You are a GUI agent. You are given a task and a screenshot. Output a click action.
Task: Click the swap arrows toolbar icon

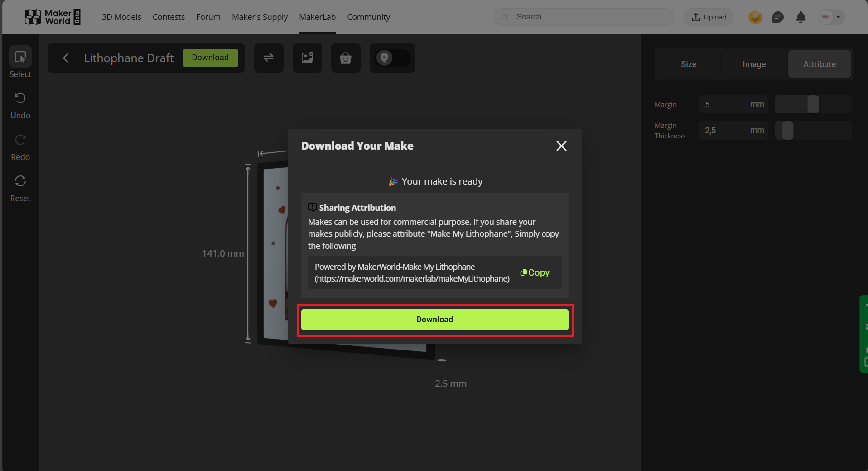[x=269, y=58]
